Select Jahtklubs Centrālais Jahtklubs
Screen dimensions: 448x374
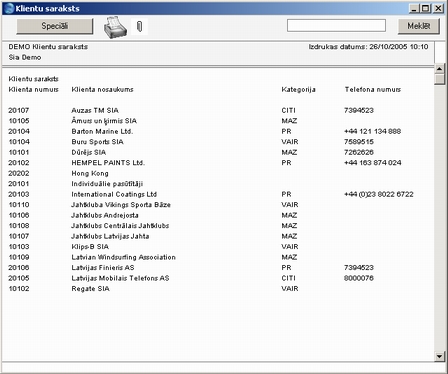coord(120,226)
